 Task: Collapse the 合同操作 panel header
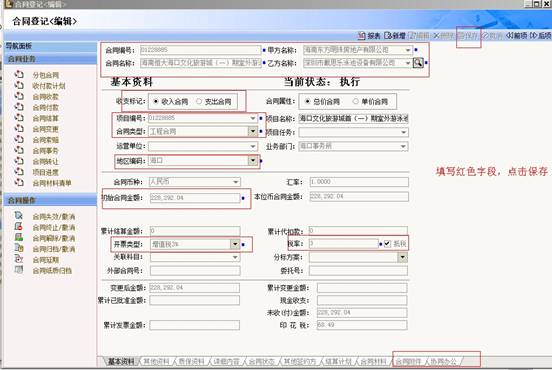click(50, 200)
